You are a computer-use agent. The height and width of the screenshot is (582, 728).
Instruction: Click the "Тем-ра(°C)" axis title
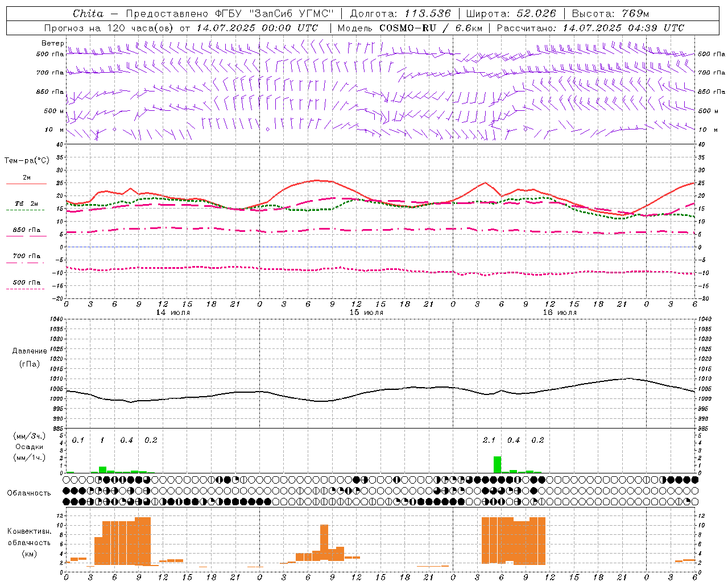coord(27,161)
